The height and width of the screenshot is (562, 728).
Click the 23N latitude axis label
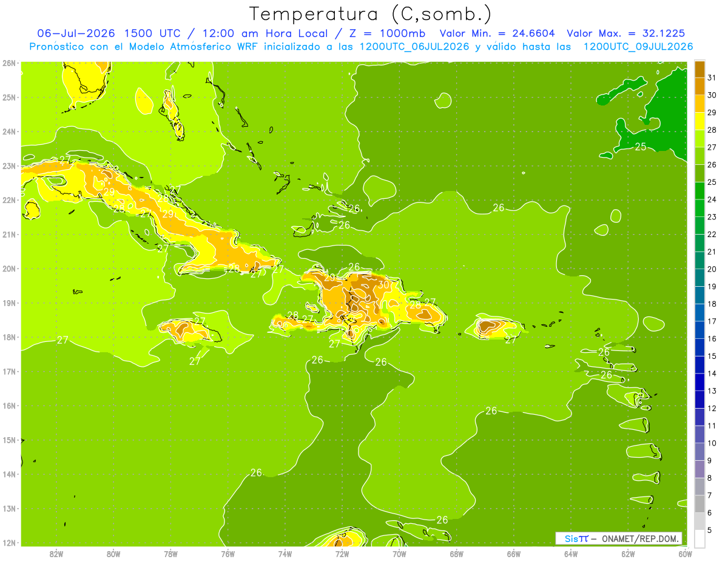(9, 166)
